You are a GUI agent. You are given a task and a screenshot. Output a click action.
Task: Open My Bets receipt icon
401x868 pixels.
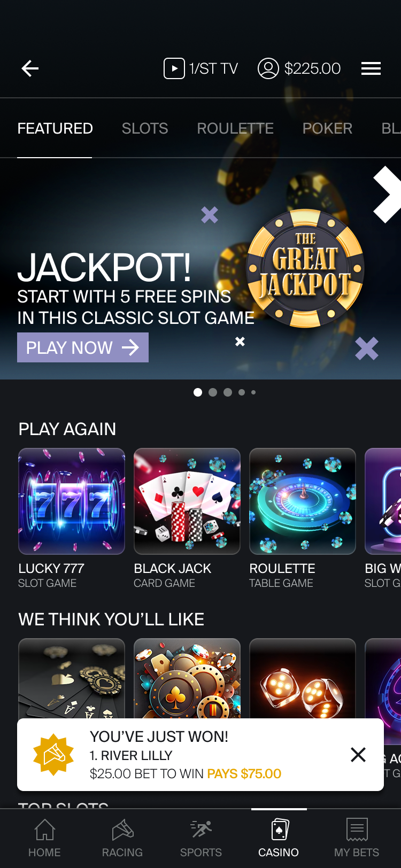click(357, 838)
